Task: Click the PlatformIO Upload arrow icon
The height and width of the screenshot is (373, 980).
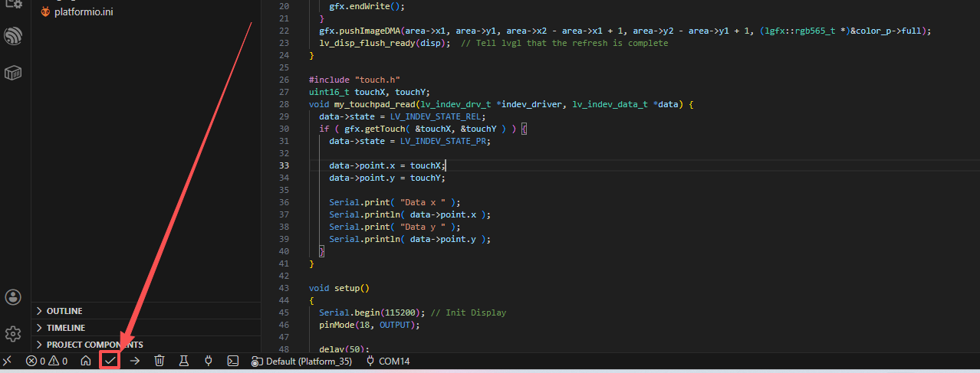Action: [135, 361]
